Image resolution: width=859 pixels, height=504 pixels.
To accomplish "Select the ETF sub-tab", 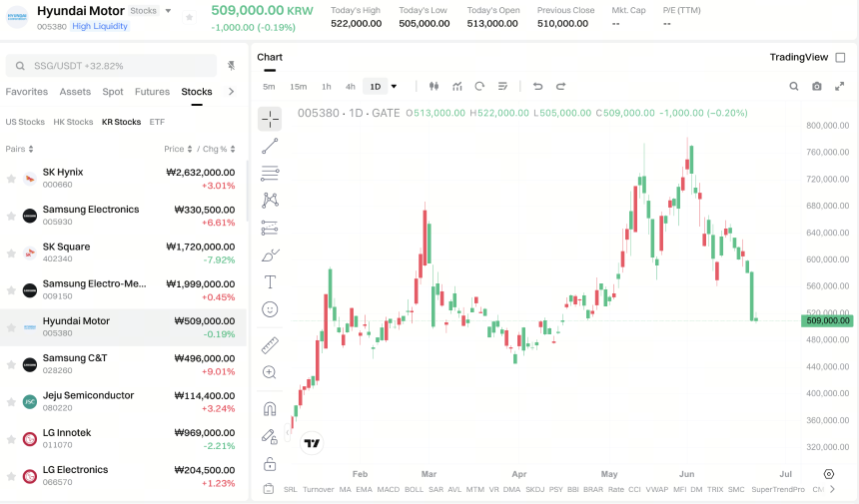I will click(157, 122).
